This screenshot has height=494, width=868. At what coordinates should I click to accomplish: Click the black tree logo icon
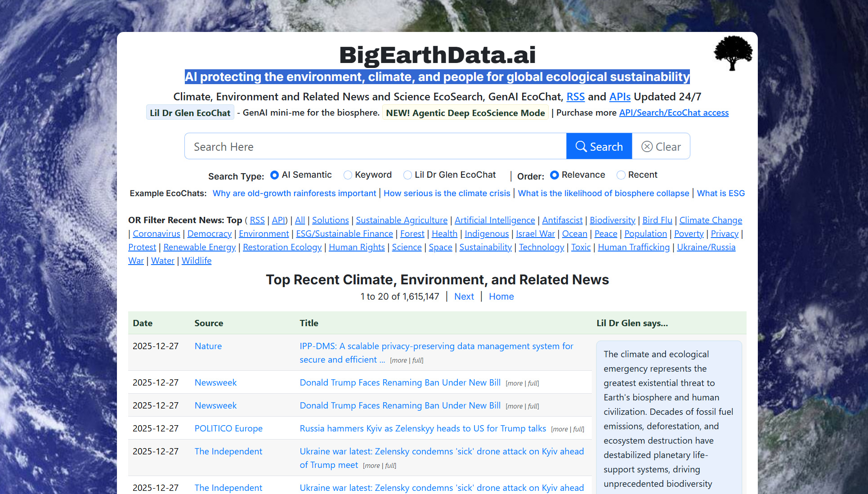coord(733,53)
